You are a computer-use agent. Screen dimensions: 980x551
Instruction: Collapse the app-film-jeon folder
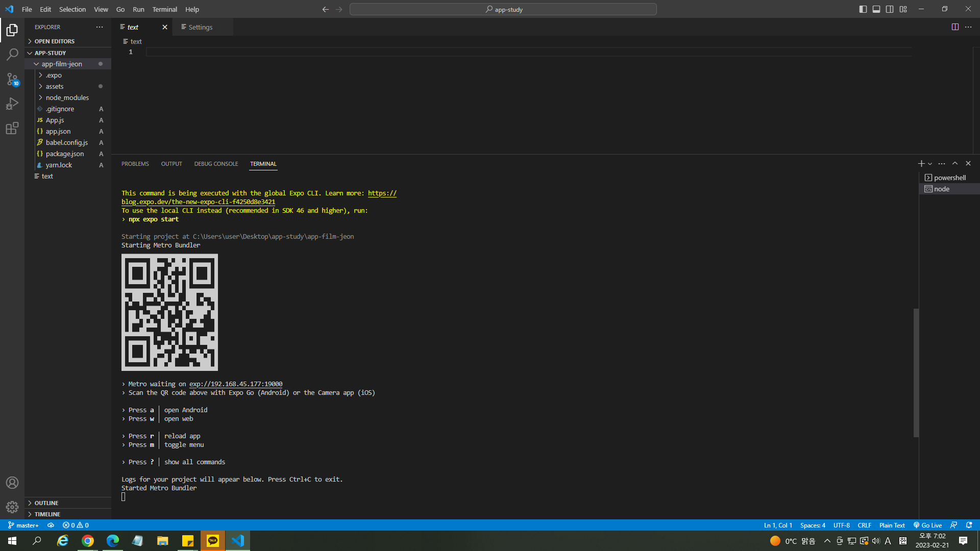(x=68, y=64)
